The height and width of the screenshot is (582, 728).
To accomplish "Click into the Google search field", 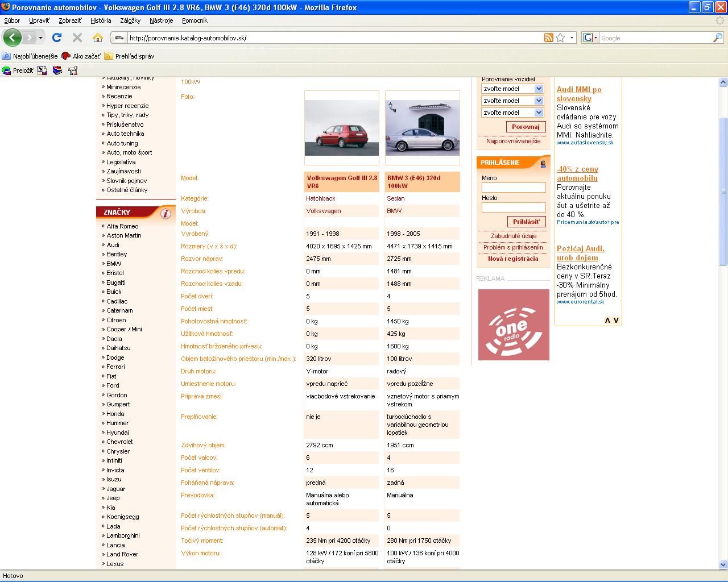I will tap(656, 38).
